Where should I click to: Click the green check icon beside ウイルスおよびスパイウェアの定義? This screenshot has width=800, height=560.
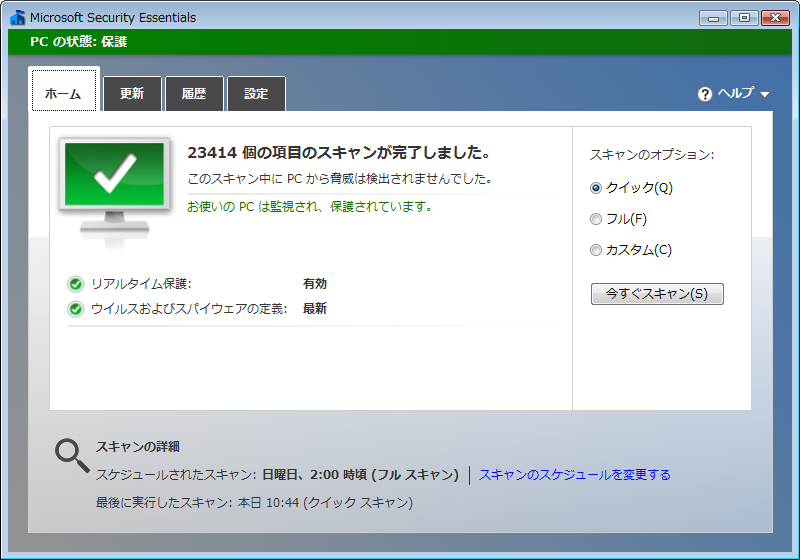point(76,309)
